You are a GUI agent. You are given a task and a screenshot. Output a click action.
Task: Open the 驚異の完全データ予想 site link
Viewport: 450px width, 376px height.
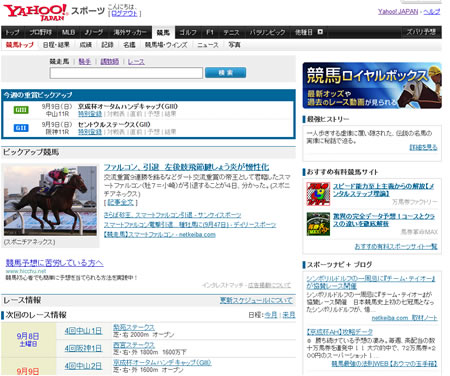[x=384, y=220]
